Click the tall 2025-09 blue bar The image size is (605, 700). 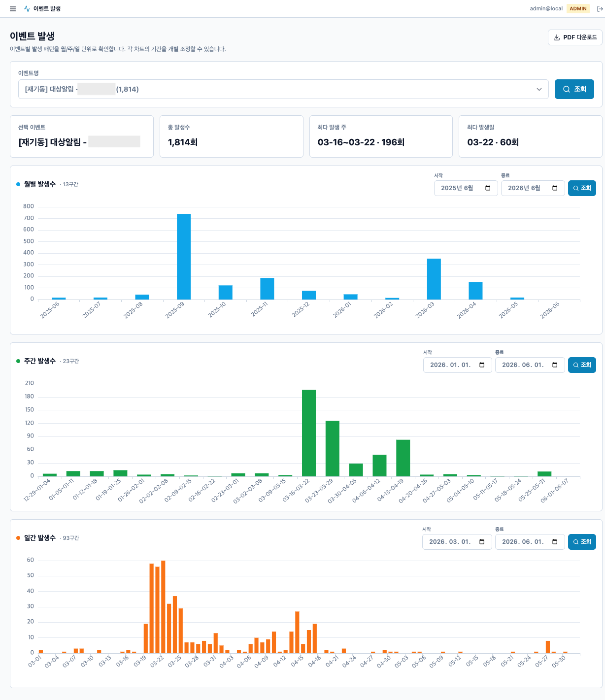click(x=184, y=257)
